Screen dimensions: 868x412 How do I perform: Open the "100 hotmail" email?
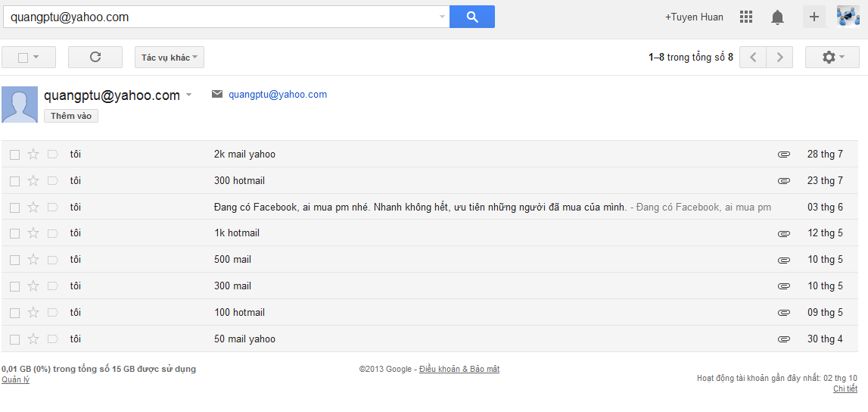(x=239, y=313)
